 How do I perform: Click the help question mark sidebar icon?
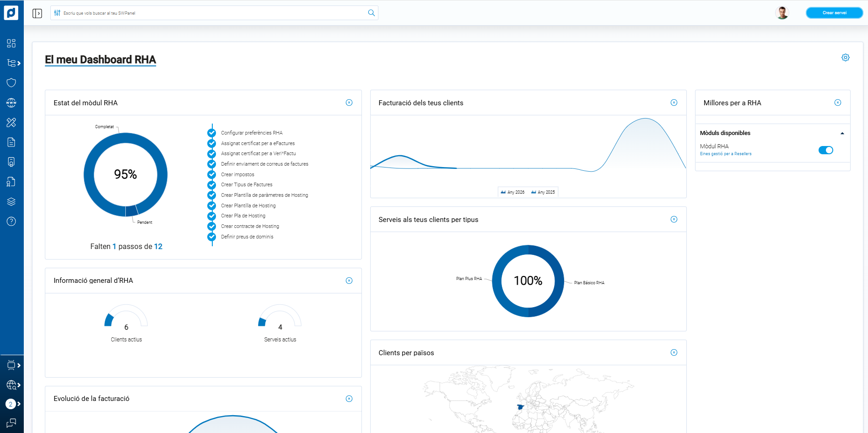click(11, 222)
